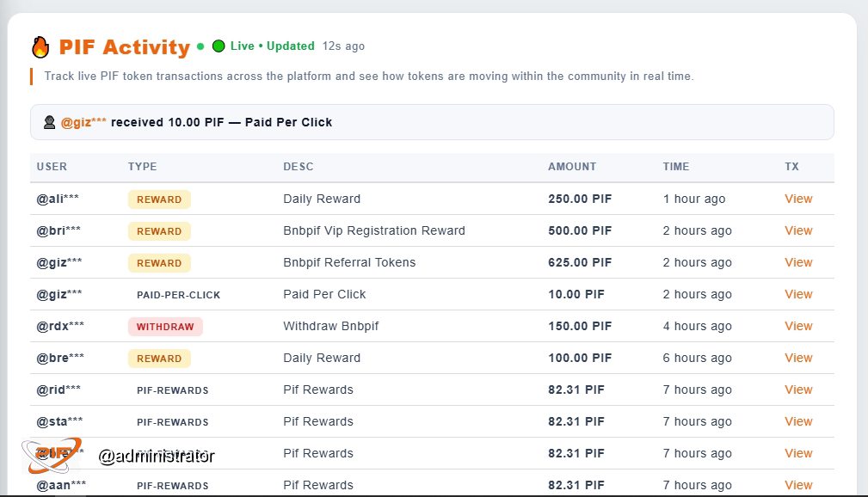868x497 pixels.
Task: View the @rid*** Pif Rewards transaction
Action: 798,390
